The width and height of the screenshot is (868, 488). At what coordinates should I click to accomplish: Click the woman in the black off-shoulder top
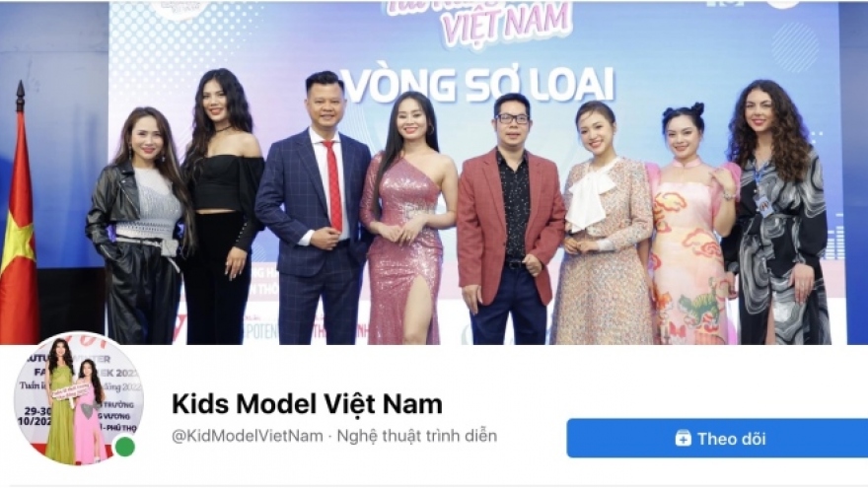223,210
